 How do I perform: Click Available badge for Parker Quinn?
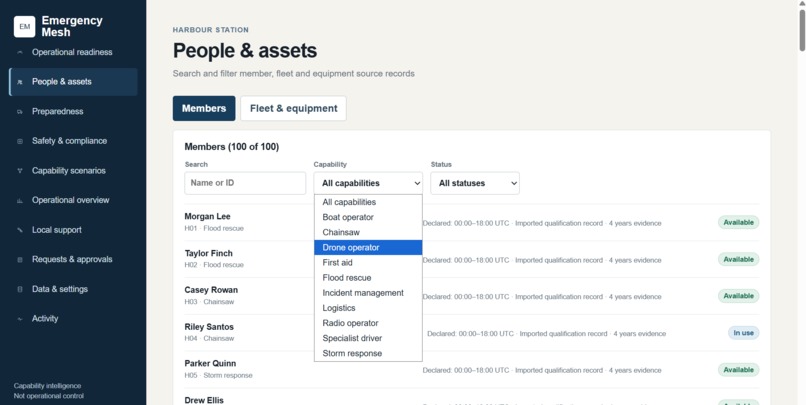pos(738,370)
